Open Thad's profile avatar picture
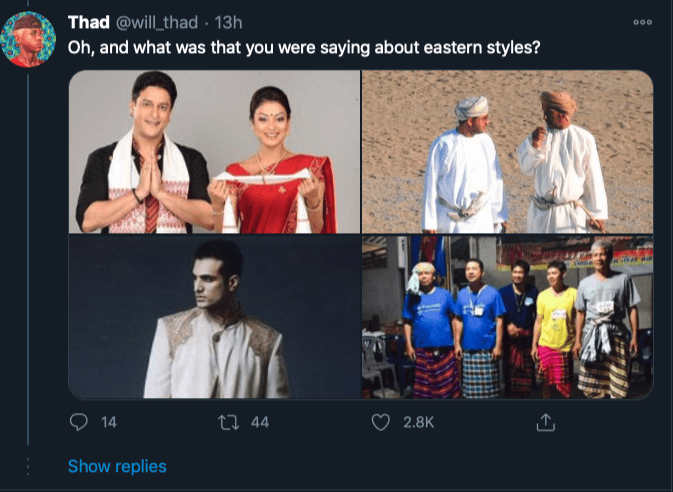 point(29,38)
